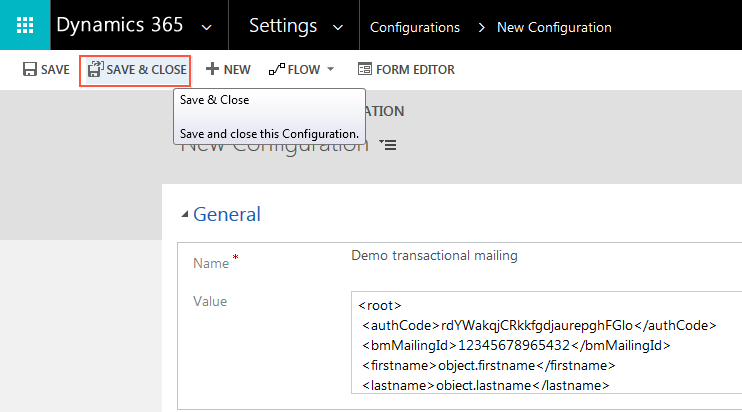
Task: Click the Flow connector icon
Action: pos(276,70)
